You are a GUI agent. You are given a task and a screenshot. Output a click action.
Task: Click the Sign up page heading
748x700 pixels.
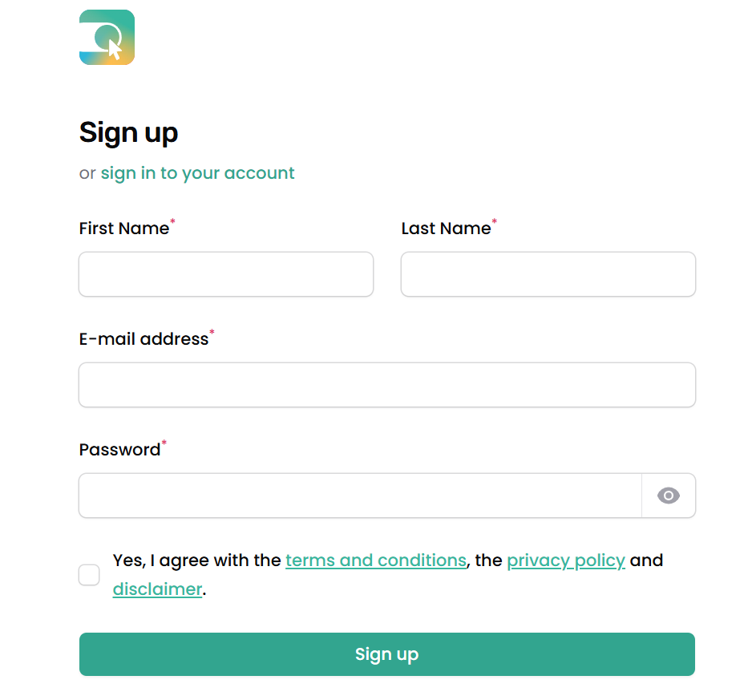[128, 132]
